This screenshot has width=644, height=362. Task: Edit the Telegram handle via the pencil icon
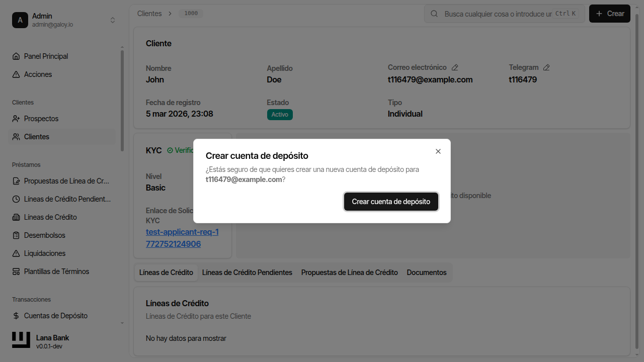click(x=546, y=67)
